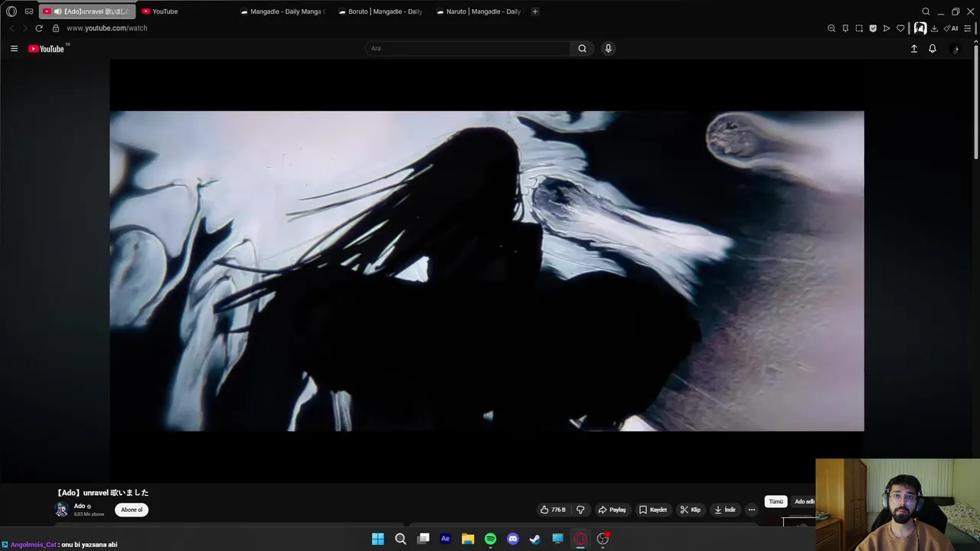This screenshot has width=980, height=551.
Task: Share the video with Paylaş
Action: (x=612, y=510)
